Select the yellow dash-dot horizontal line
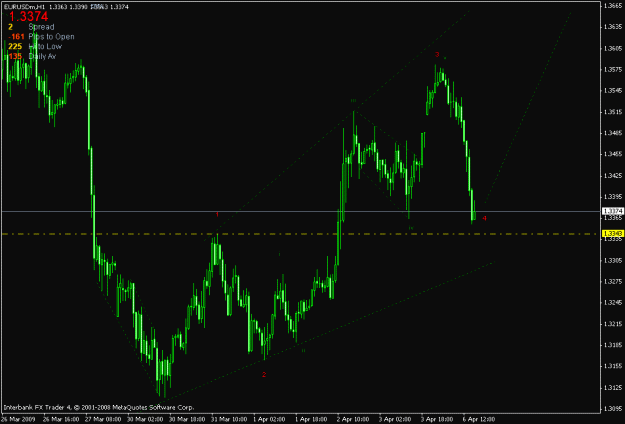This screenshot has width=625, height=424. pyautogui.click(x=301, y=234)
